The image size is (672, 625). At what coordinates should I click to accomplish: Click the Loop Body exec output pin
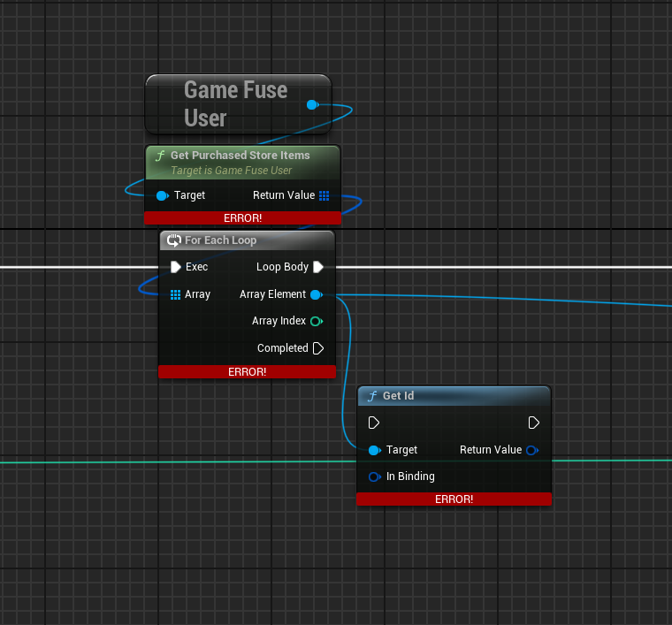[x=318, y=267]
